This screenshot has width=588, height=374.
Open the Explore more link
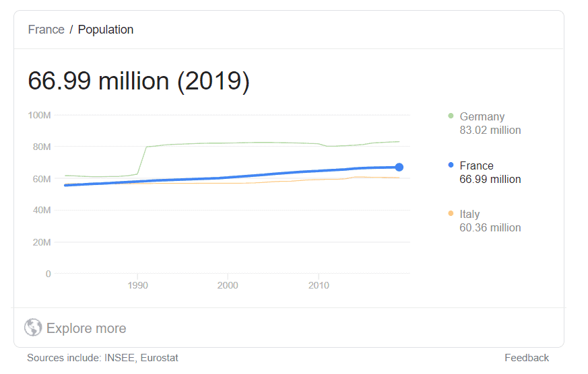coord(86,328)
